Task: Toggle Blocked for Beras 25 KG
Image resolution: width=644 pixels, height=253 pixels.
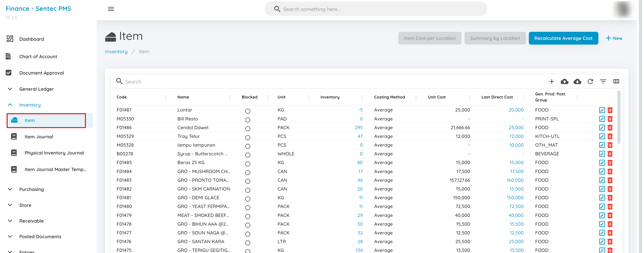Action: 248,164
